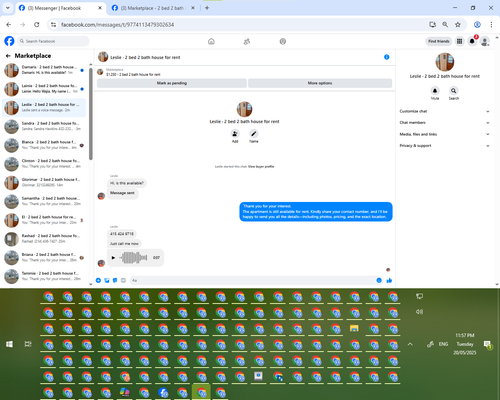Viewport: 500px width, 400px height.
Task: Open the emoji picker in message box
Action: coord(379,280)
